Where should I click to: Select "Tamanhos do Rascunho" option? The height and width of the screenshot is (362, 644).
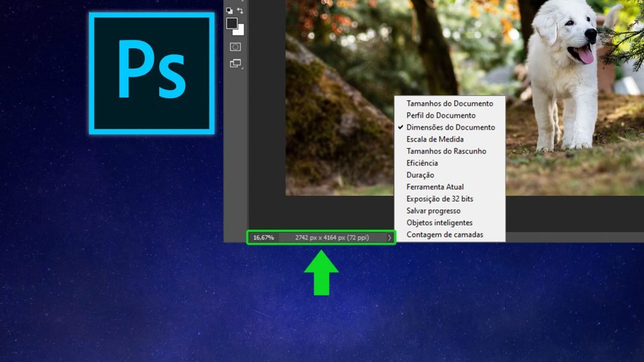pos(446,151)
